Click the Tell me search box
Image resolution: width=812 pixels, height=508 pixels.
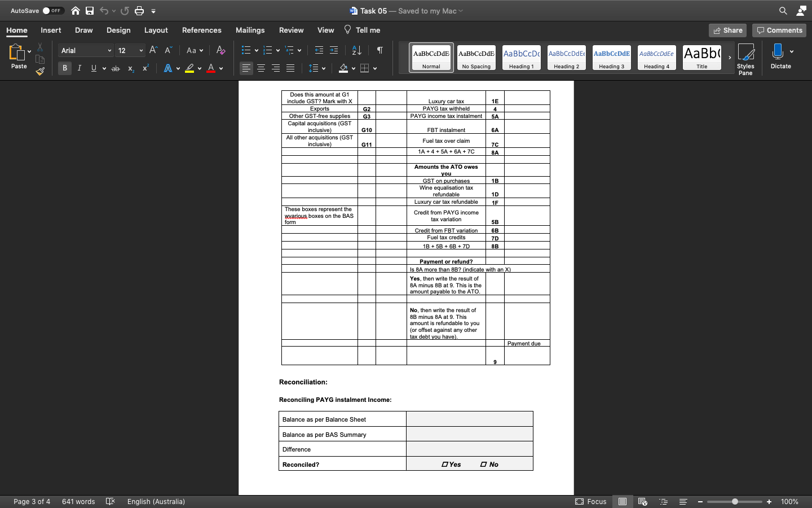362,30
